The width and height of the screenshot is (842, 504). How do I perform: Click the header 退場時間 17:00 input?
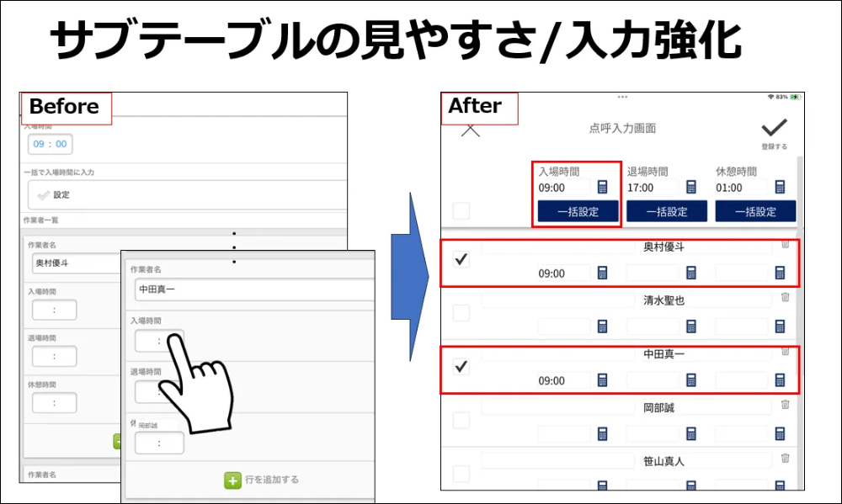click(x=653, y=188)
